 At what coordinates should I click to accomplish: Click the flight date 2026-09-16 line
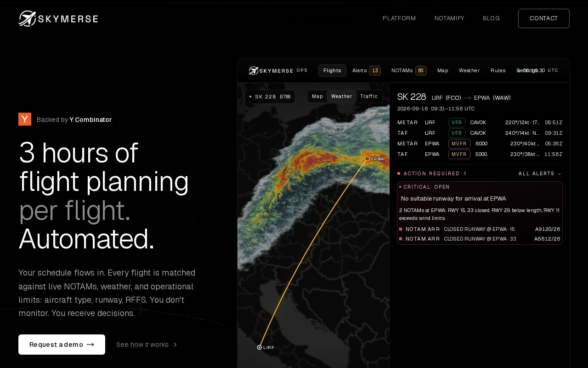point(436,109)
